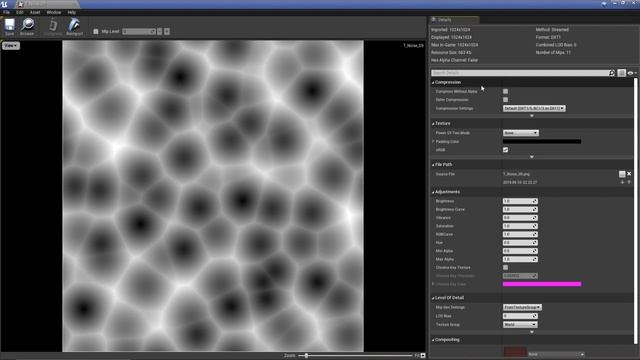Click the Compress toolbar icon
Viewport: 640px width, 360px height.
tap(52, 27)
